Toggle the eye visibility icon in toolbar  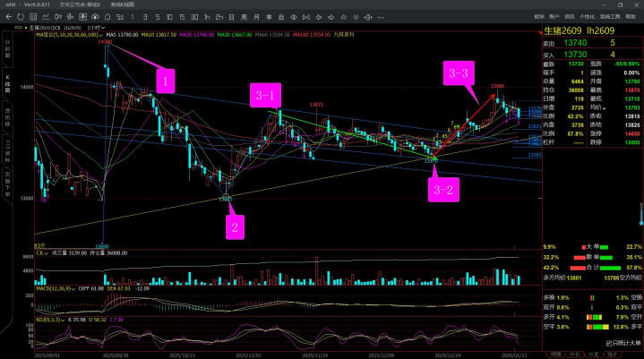click(294, 17)
